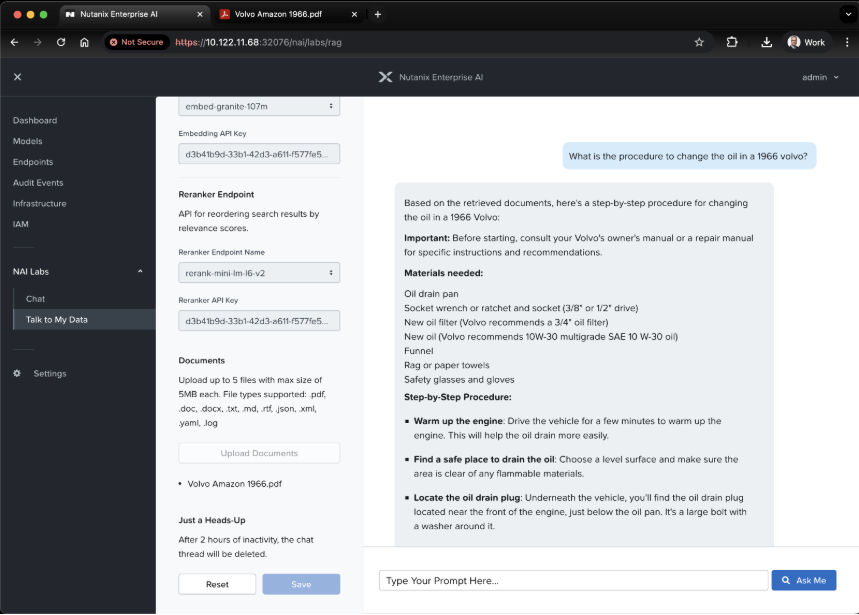
Task: Open the browser extensions puzzle icon
Action: click(732, 42)
